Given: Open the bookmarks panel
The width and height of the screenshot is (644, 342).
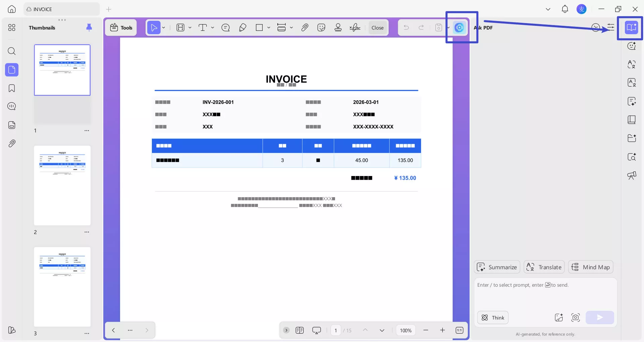Looking at the screenshot, I should (x=12, y=88).
